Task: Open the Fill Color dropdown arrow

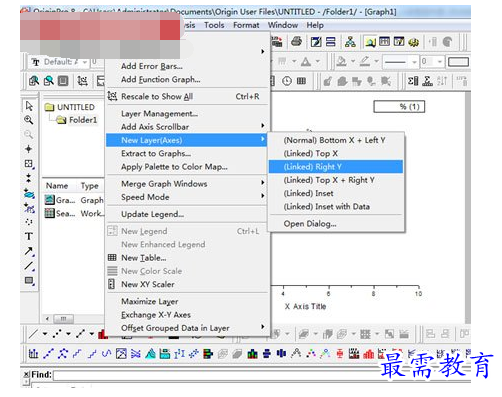Action: pyautogui.click(x=353, y=61)
